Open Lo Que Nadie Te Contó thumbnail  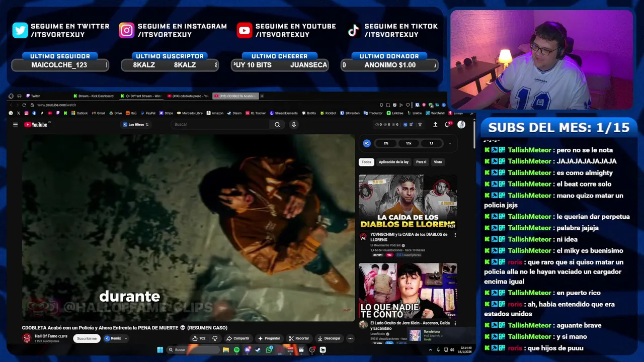point(408,290)
